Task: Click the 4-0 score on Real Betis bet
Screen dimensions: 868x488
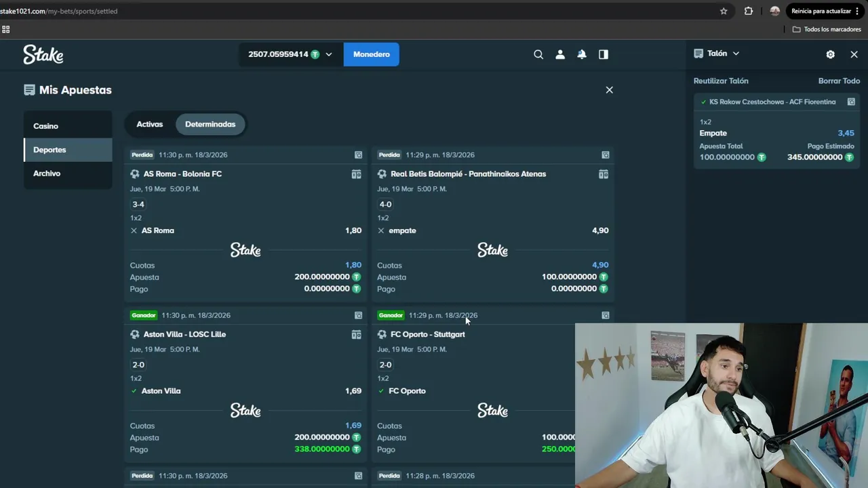Action: tap(385, 204)
